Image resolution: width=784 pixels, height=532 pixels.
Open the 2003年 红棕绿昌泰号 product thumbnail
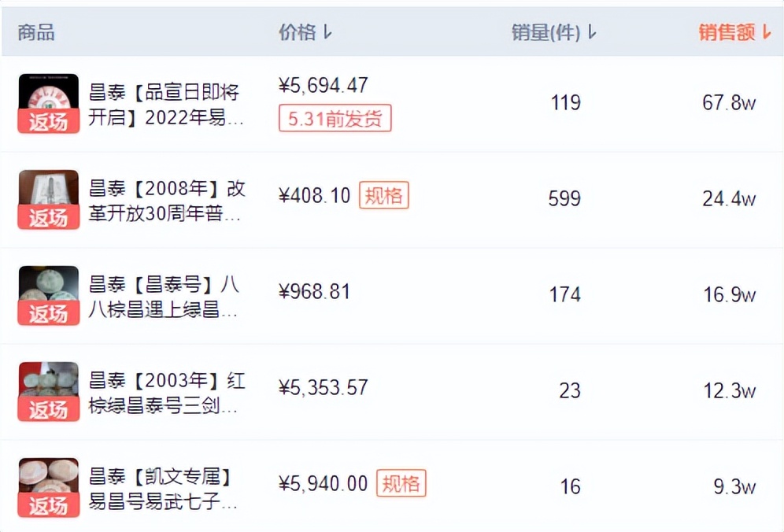[49, 391]
